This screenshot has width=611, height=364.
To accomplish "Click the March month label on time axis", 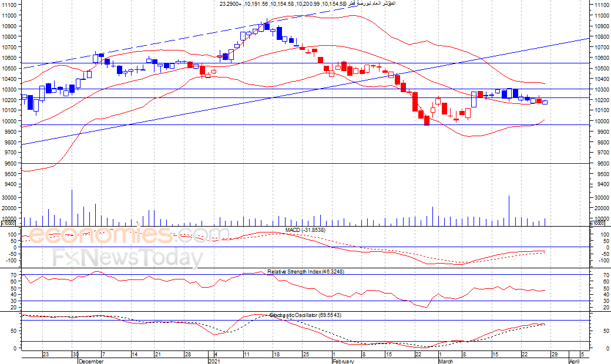I will [446, 361].
